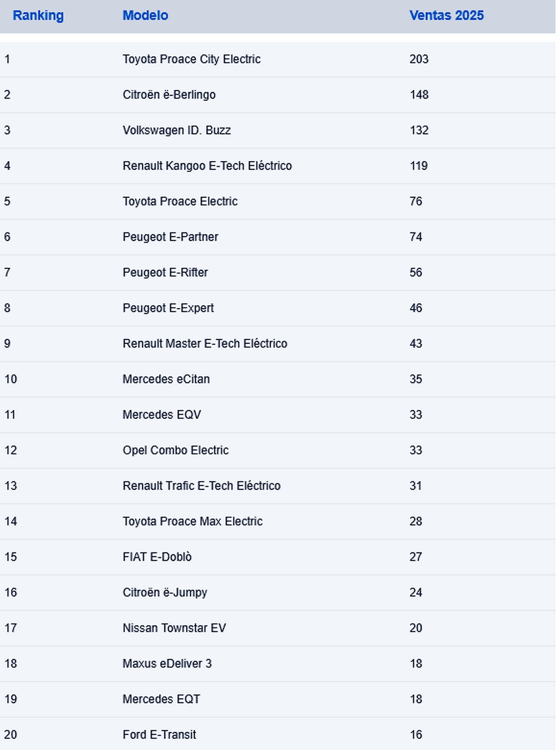The height and width of the screenshot is (750, 560).
Task: Click Opel Combo Electric entry
Action: point(175,450)
